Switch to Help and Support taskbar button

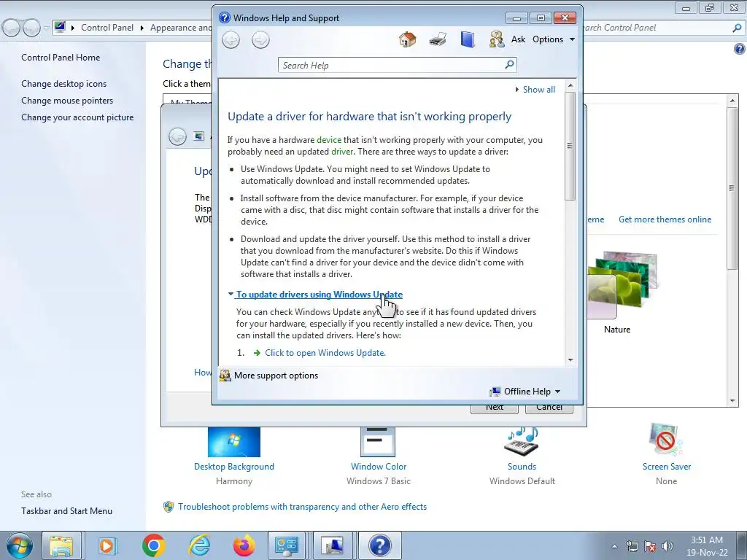coord(379,545)
